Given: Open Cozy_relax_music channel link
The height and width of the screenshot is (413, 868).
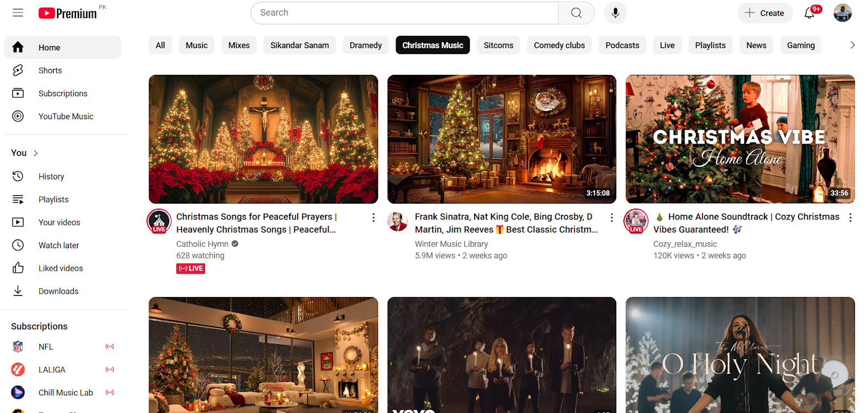Looking at the screenshot, I should [685, 244].
